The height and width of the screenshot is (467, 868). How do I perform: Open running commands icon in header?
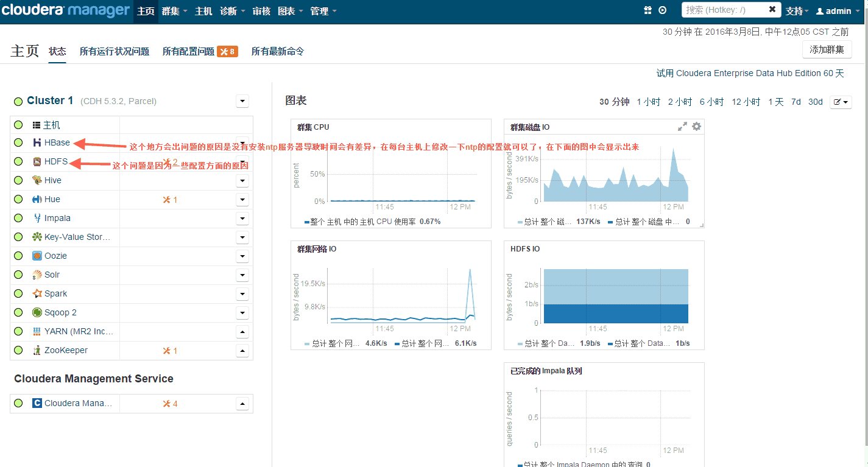tap(663, 10)
